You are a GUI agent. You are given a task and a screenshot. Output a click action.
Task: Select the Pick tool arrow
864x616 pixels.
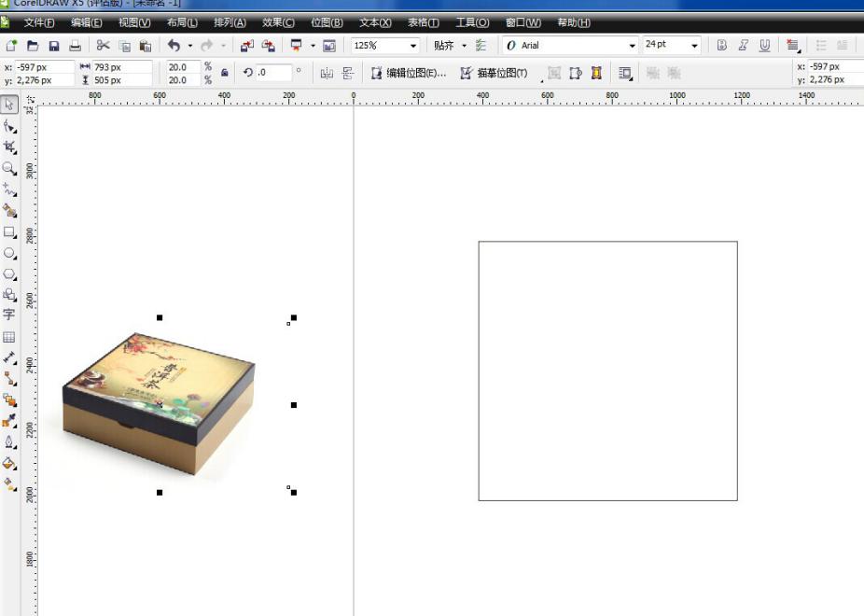(x=9, y=105)
